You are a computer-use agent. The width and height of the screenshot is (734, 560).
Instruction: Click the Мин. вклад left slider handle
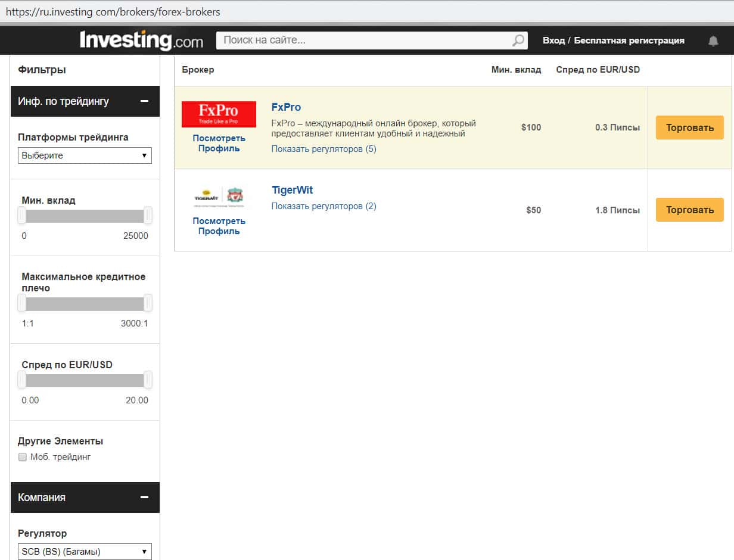[22, 216]
